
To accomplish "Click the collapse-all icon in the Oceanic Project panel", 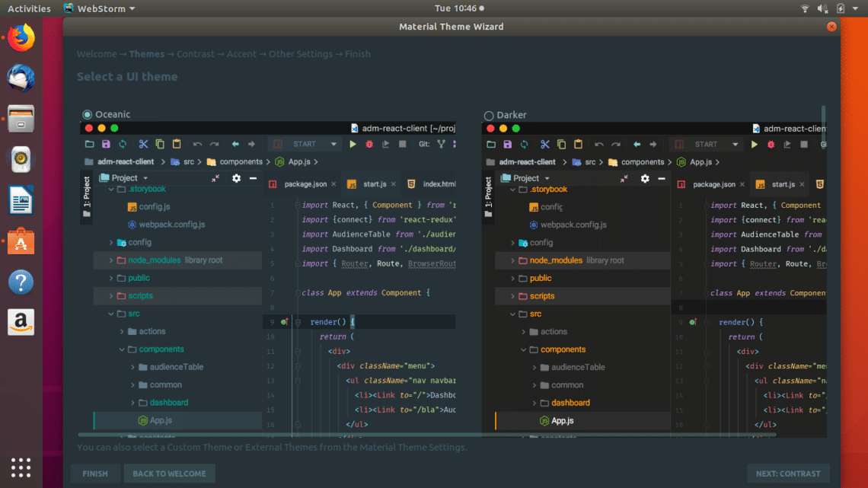I will click(x=215, y=178).
